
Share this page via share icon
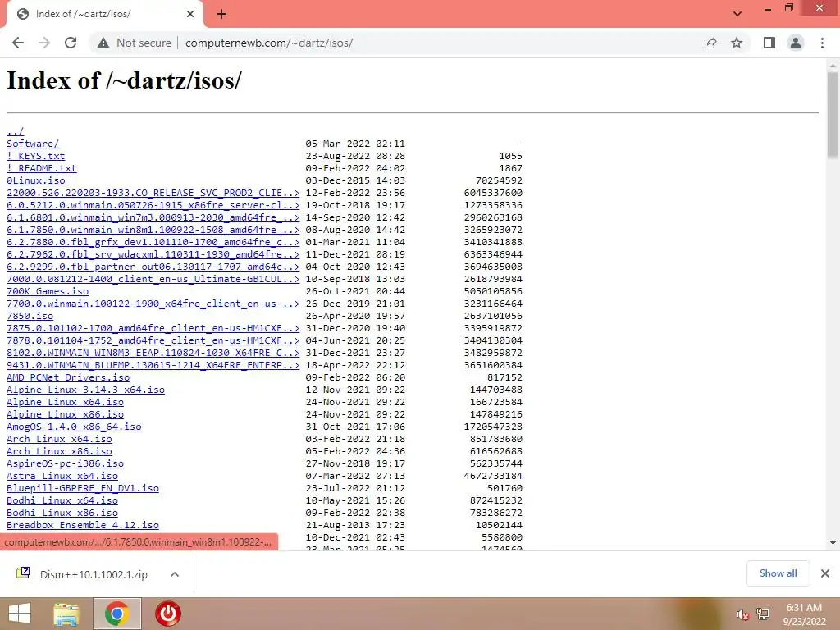pos(710,43)
